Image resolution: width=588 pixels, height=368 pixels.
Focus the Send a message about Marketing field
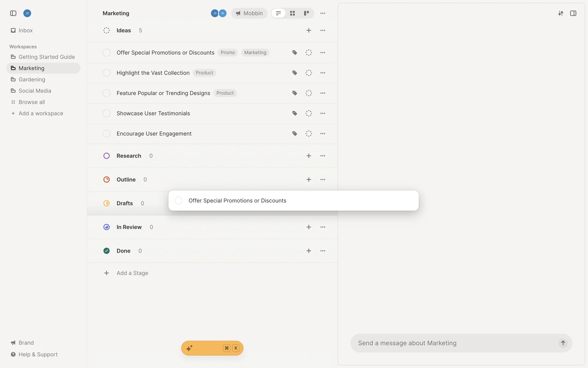click(453, 343)
